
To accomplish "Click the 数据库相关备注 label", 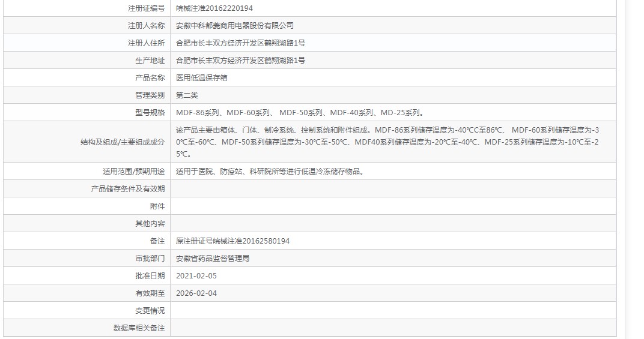I will (x=139, y=328).
